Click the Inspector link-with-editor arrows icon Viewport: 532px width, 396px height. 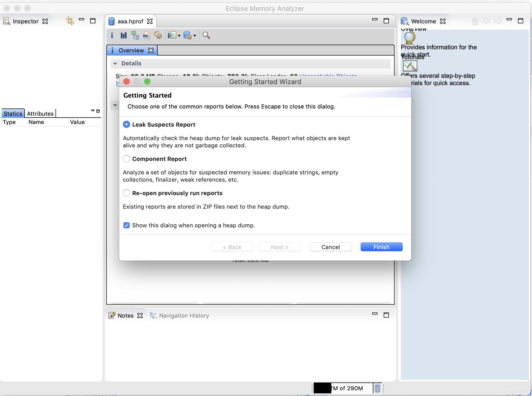tap(70, 21)
